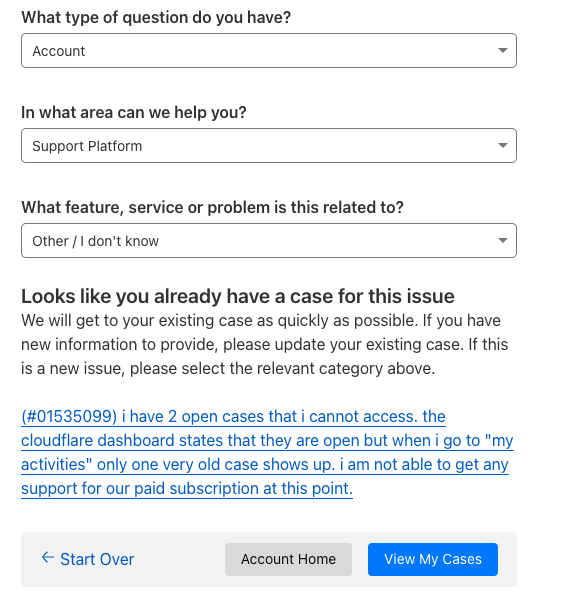
Task: Click the caret arrow on the Account dropdown
Action: tap(503, 50)
